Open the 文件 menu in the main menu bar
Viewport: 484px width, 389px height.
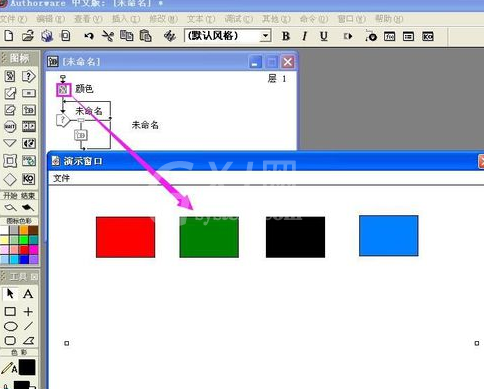tap(13, 19)
